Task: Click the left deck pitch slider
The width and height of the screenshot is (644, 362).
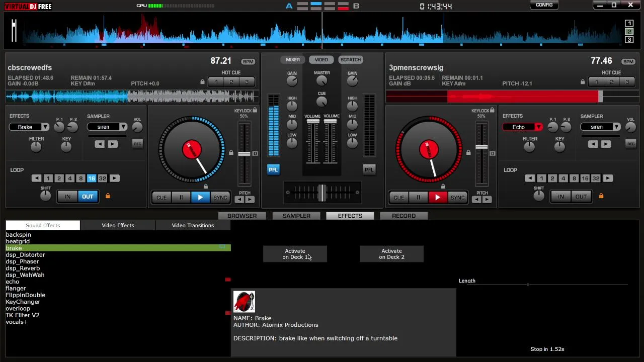Action: pyautogui.click(x=244, y=154)
